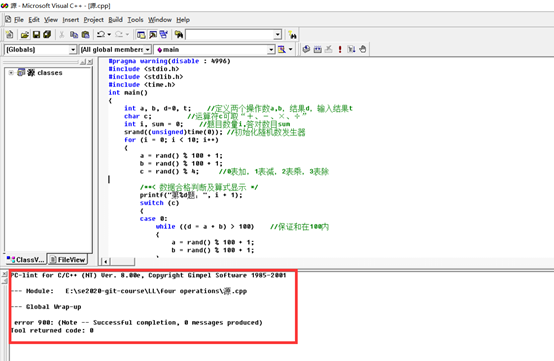Screen dimensions: 554x361
Task: Open the All global members filter dropdown
Action: (148, 49)
